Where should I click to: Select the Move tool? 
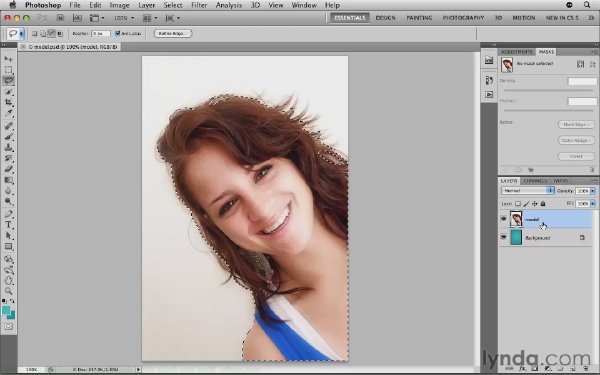click(x=8, y=59)
